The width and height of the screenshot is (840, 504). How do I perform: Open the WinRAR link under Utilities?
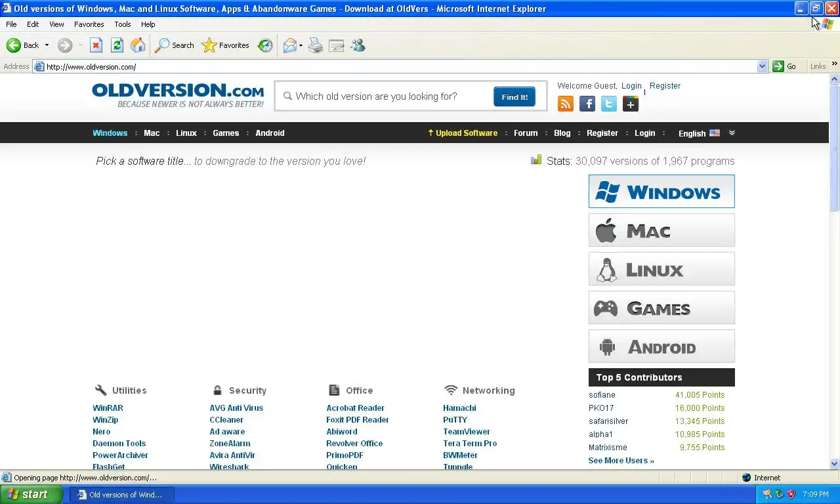[108, 408]
